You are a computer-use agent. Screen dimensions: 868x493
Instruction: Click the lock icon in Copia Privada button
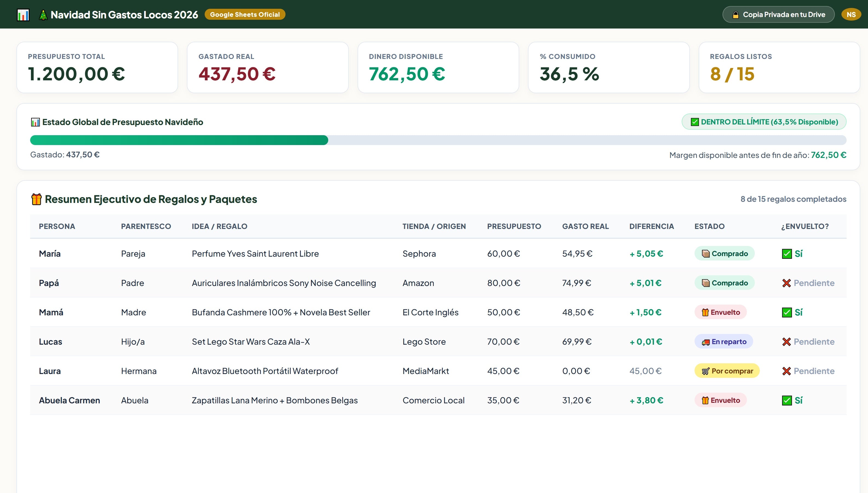click(x=735, y=15)
